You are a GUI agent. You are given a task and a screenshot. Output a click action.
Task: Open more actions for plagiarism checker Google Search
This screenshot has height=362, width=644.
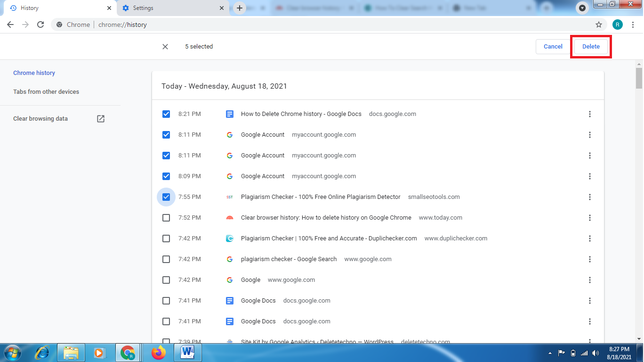tap(590, 259)
